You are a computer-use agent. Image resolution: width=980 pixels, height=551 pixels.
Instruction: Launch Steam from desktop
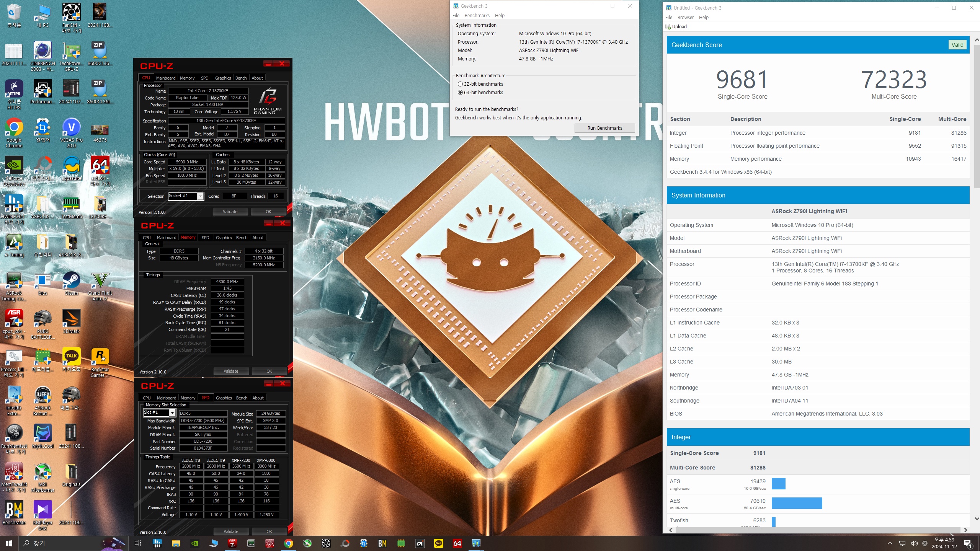[x=71, y=283]
